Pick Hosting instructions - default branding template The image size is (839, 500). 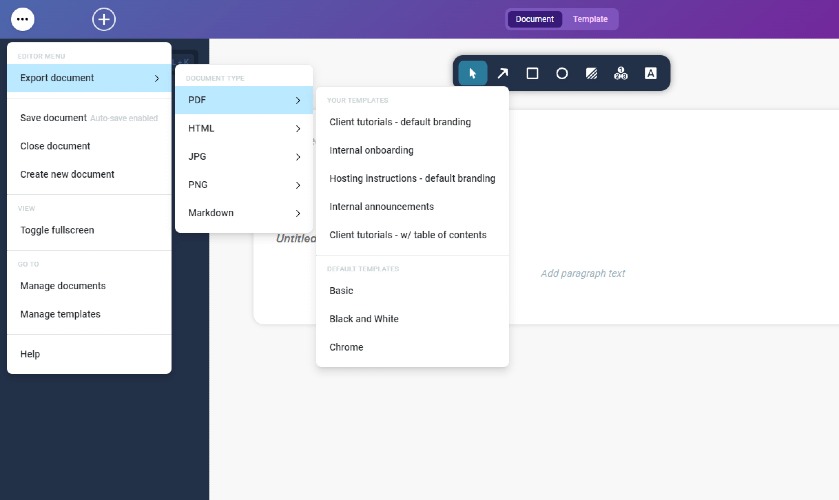(413, 178)
